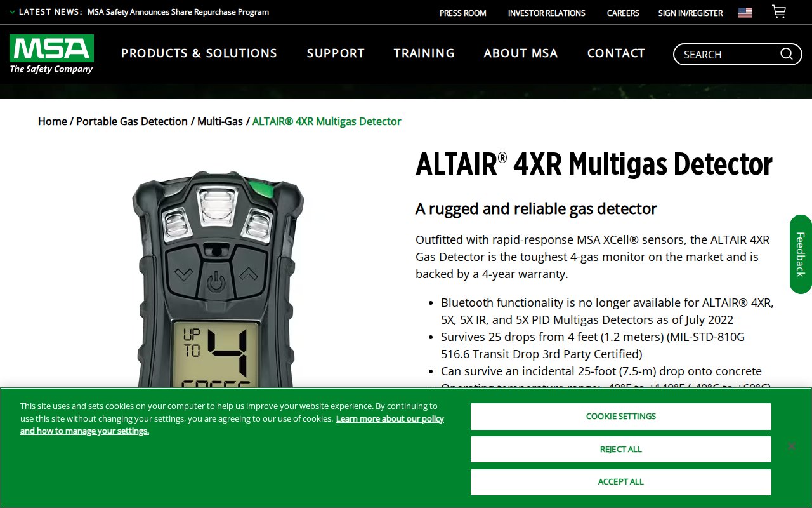Click the search magnifier icon

[x=787, y=55]
